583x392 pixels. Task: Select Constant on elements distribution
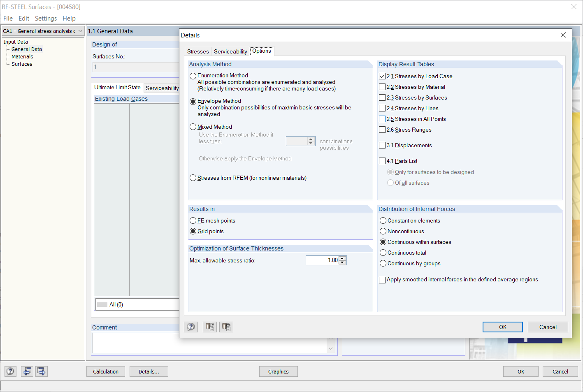click(x=383, y=220)
